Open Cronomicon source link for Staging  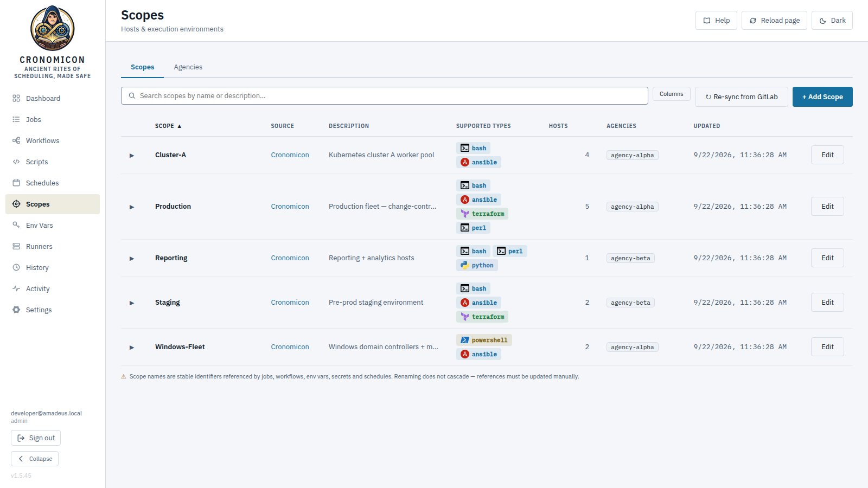(x=290, y=303)
